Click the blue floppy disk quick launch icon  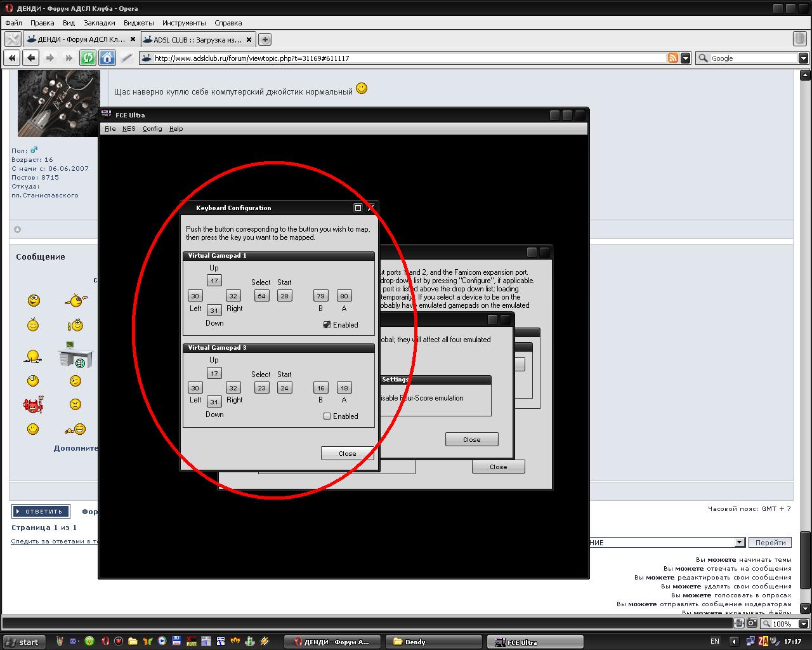coord(176,641)
